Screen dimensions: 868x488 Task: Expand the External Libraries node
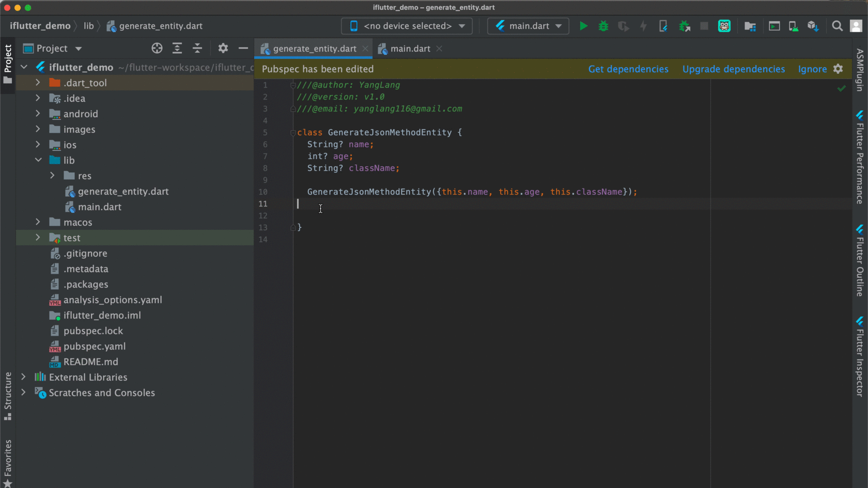[x=23, y=377]
